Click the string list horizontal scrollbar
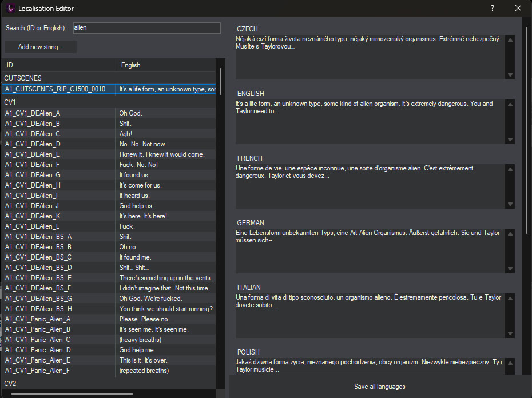The image size is (532, 398). (72, 394)
